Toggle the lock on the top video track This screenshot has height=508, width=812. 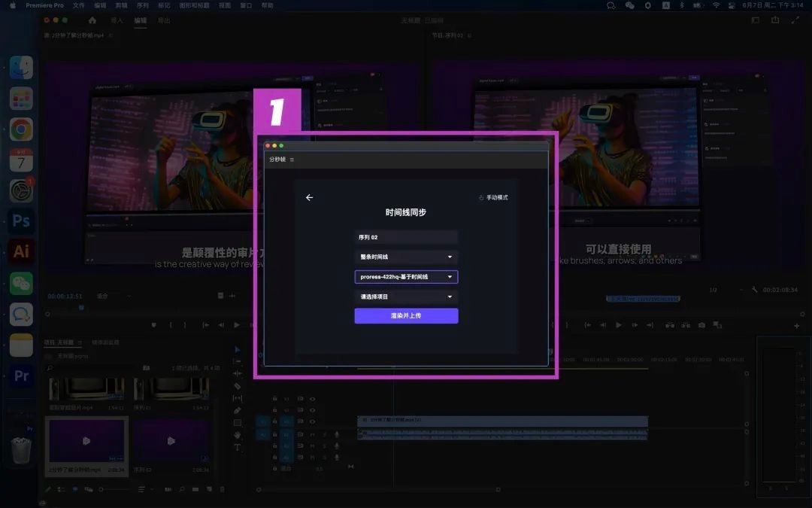coord(274,399)
